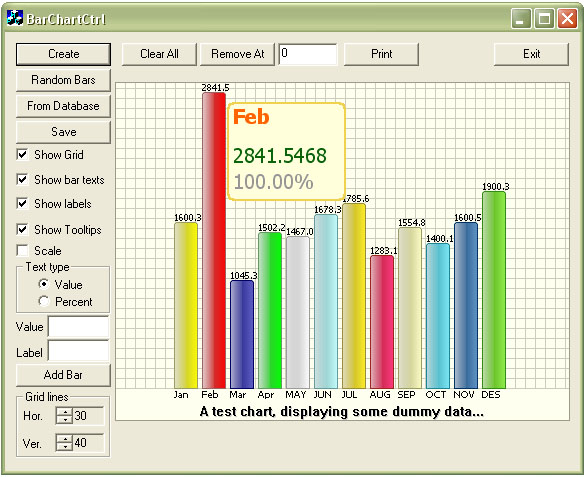Uncheck the Show Tooltips checkbox
The image size is (588, 477).
22,229
